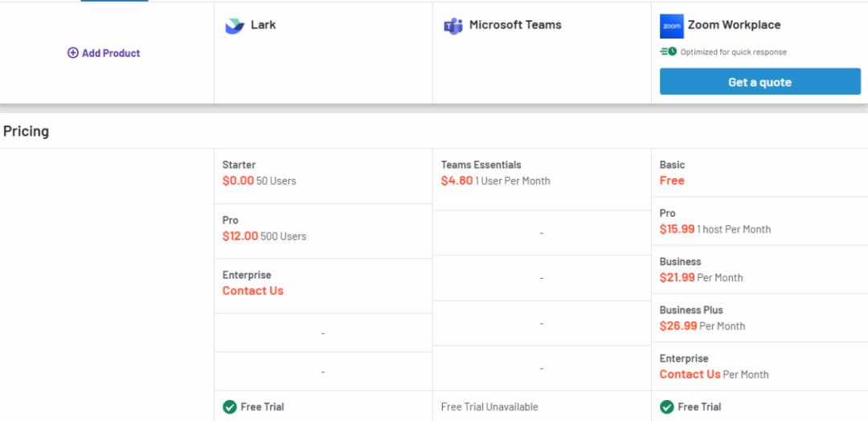Select Teams Essentials $4.80 plan
Viewport: 868px width, 421px height.
click(457, 181)
